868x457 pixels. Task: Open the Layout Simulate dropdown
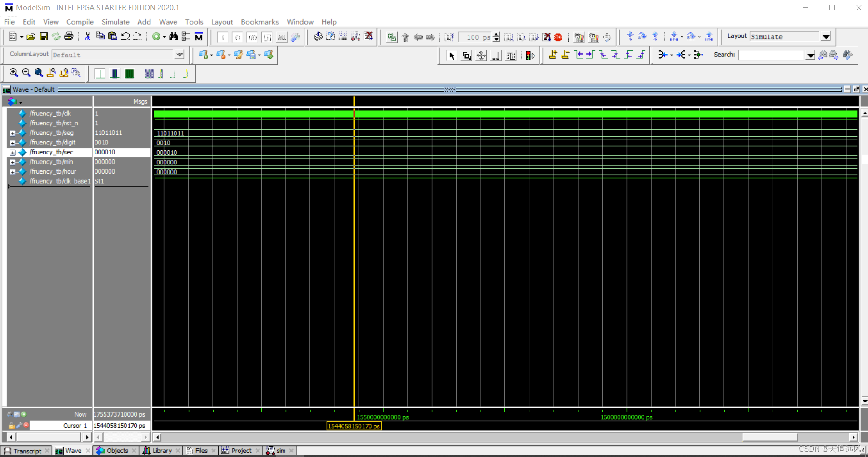(x=826, y=37)
